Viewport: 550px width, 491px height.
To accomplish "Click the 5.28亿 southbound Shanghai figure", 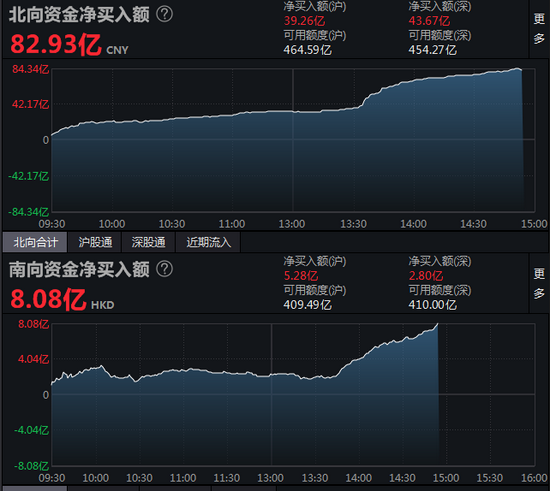I will tap(301, 276).
